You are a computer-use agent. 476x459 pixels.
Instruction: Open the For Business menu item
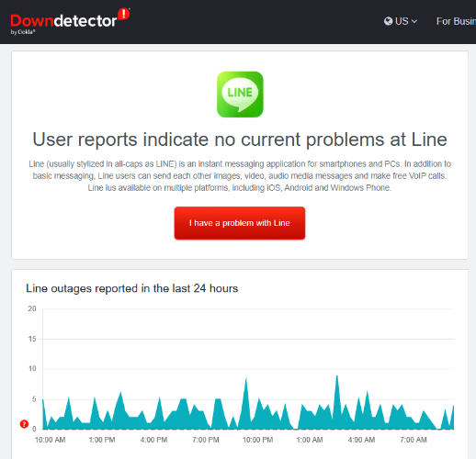point(456,21)
